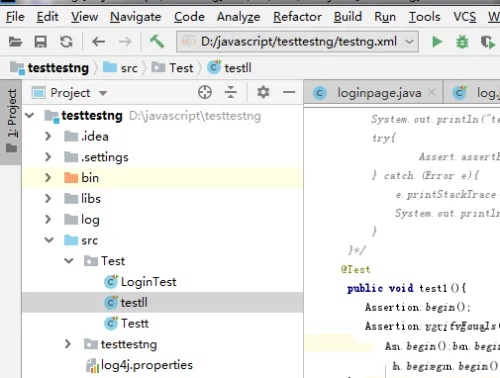Expand the testtestng package under src
Image resolution: width=500 pixels, height=378 pixels.
[68, 344]
